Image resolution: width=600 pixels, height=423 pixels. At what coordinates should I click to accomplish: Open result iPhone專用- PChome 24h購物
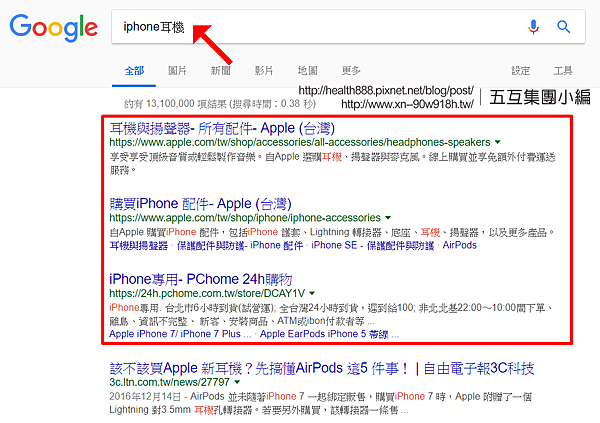click(201, 279)
